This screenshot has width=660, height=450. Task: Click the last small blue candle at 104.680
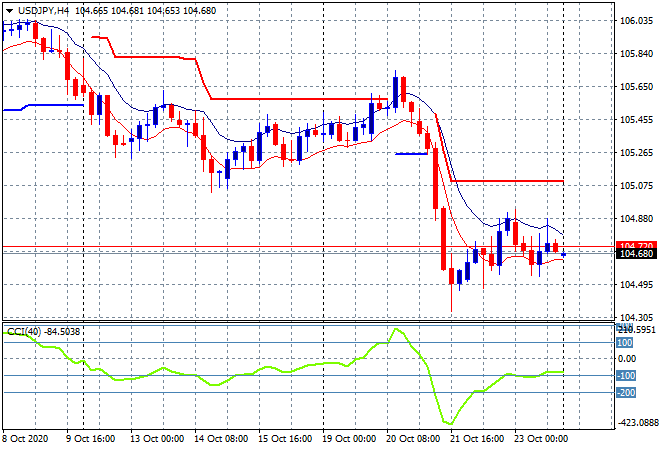(563, 254)
